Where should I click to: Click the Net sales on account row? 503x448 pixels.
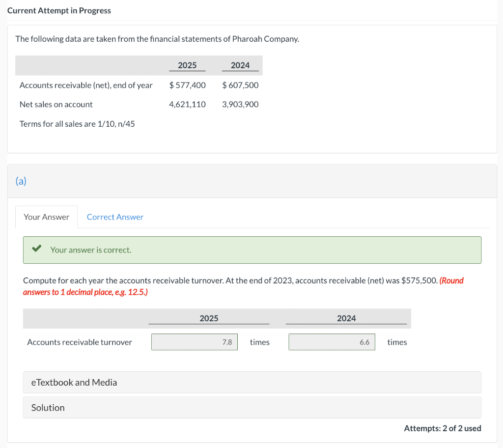(x=56, y=104)
